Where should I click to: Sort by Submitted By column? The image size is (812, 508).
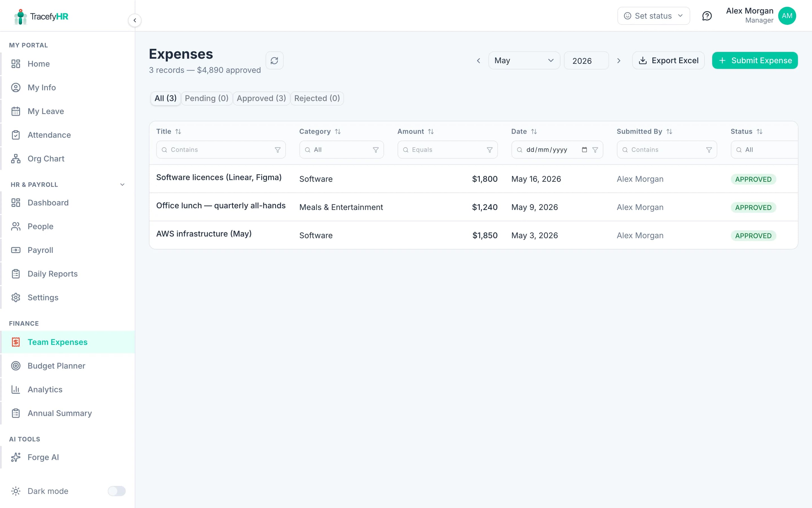[x=669, y=131]
